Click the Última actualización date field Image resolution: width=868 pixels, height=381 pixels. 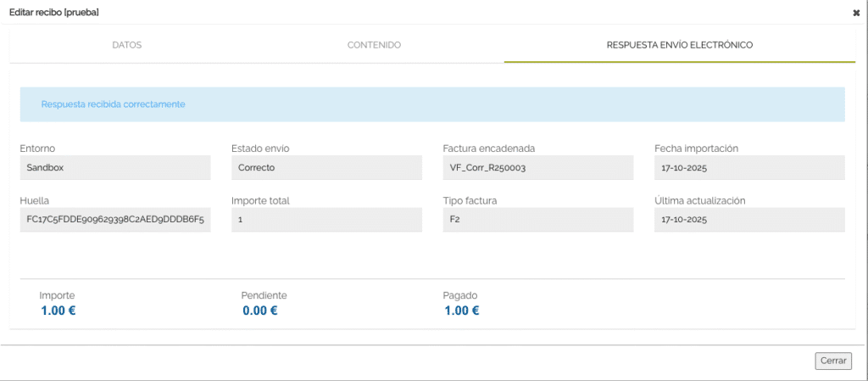(749, 220)
